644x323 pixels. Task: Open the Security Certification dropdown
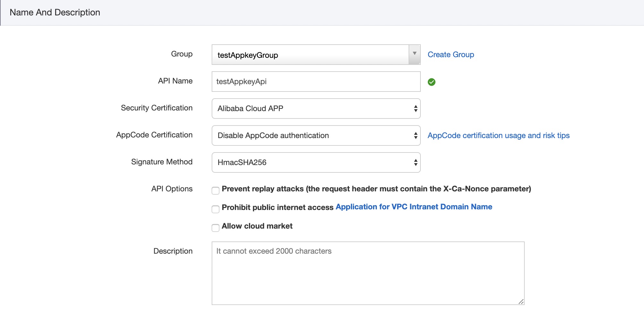click(x=316, y=109)
